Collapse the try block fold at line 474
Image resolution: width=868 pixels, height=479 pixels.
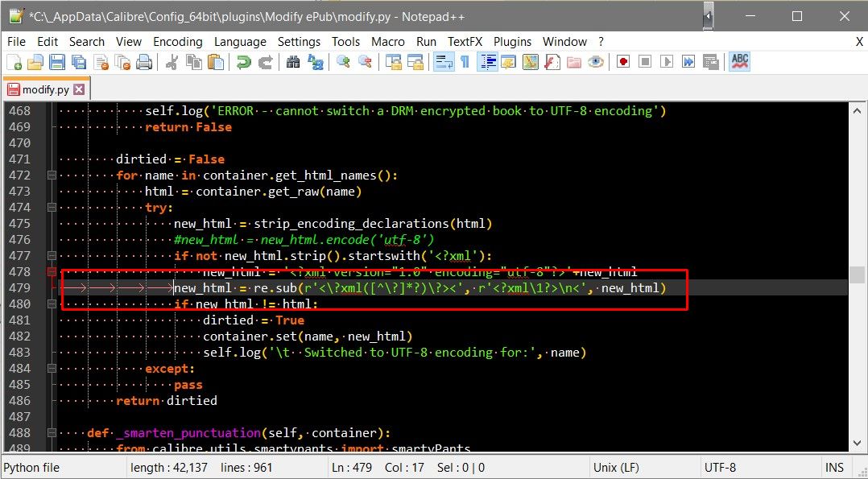52,207
